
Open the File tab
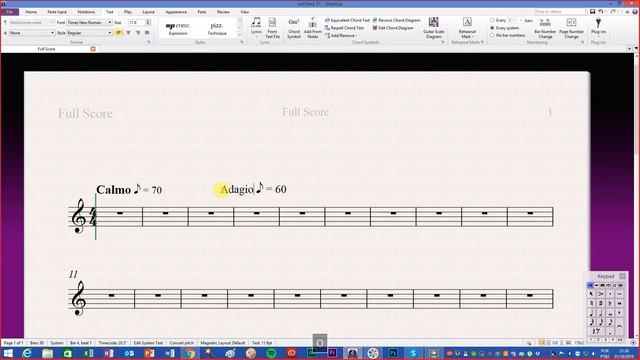click(x=10, y=12)
